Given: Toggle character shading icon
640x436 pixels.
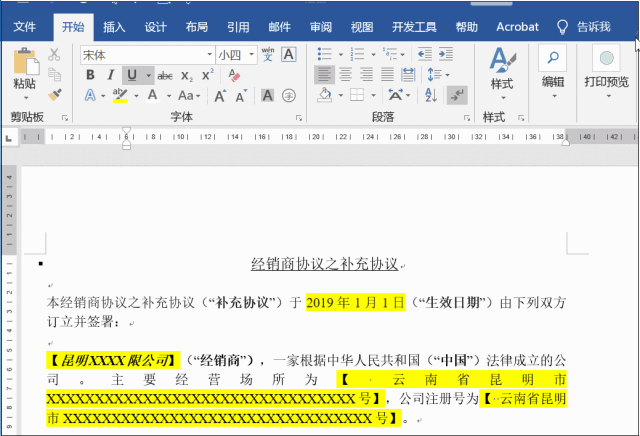Looking at the screenshot, I should point(267,96).
